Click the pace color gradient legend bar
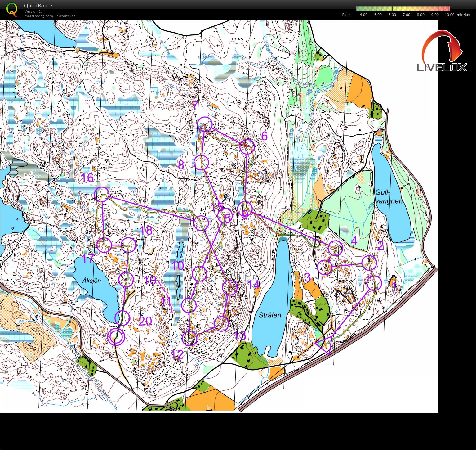 [403, 8]
